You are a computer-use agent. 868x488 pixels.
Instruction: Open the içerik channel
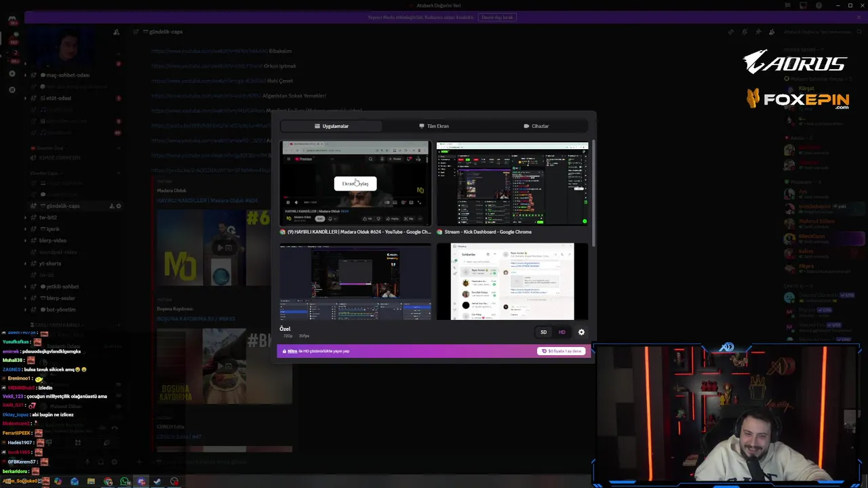[53, 229]
